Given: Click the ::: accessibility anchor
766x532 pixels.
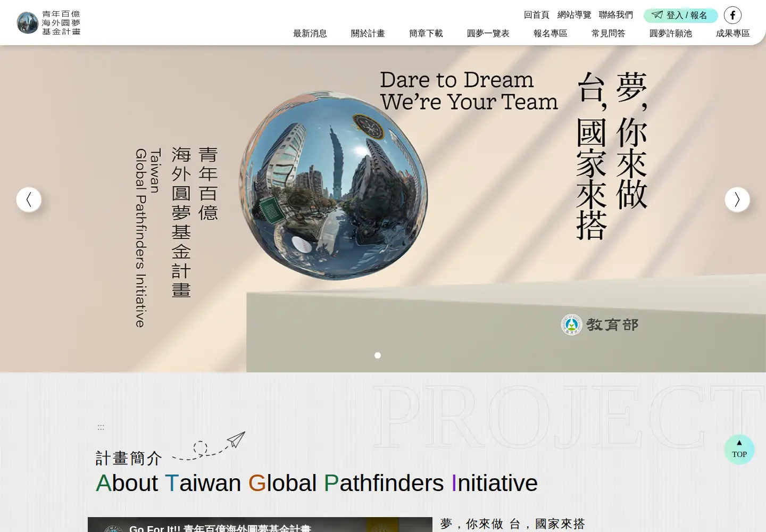Looking at the screenshot, I should 101,427.
